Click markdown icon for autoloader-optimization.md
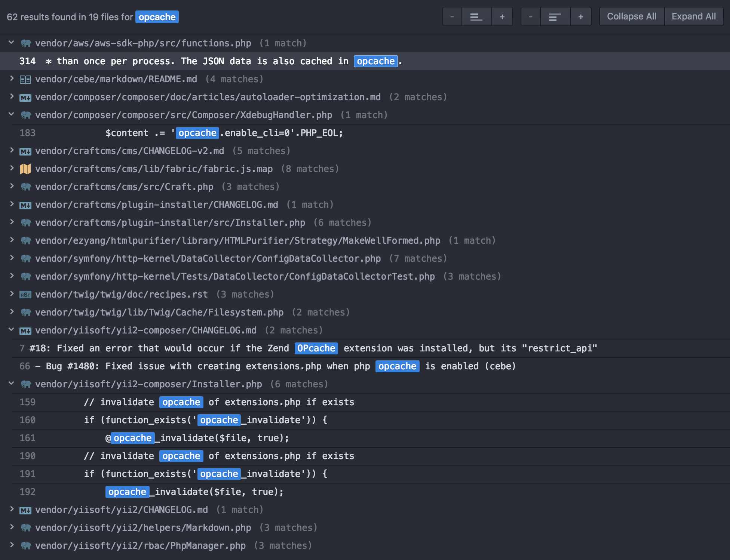The width and height of the screenshot is (730, 560). click(25, 98)
